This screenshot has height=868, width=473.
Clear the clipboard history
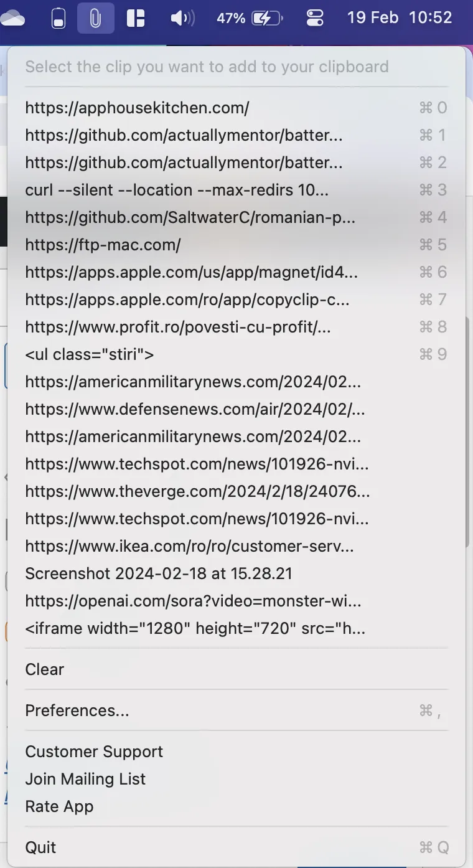pos(236,669)
